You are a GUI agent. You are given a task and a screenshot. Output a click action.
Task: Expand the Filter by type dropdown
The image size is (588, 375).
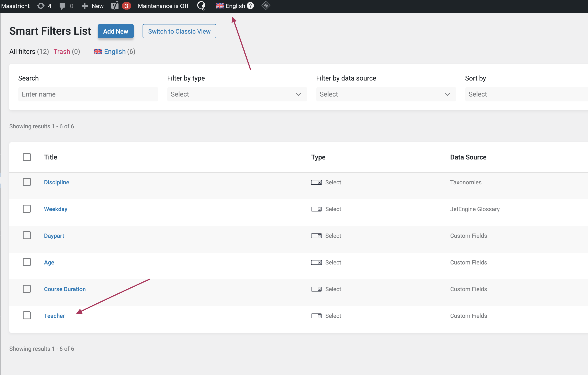click(237, 94)
